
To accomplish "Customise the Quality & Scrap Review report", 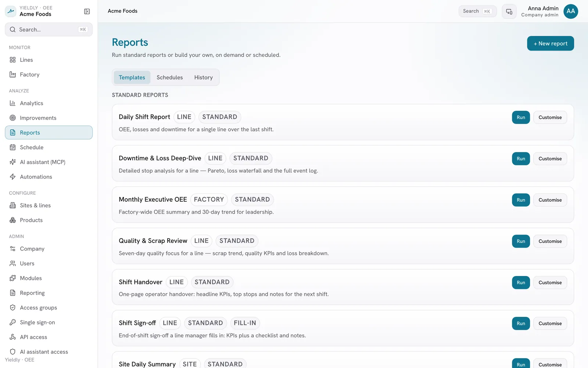I will click(550, 241).
